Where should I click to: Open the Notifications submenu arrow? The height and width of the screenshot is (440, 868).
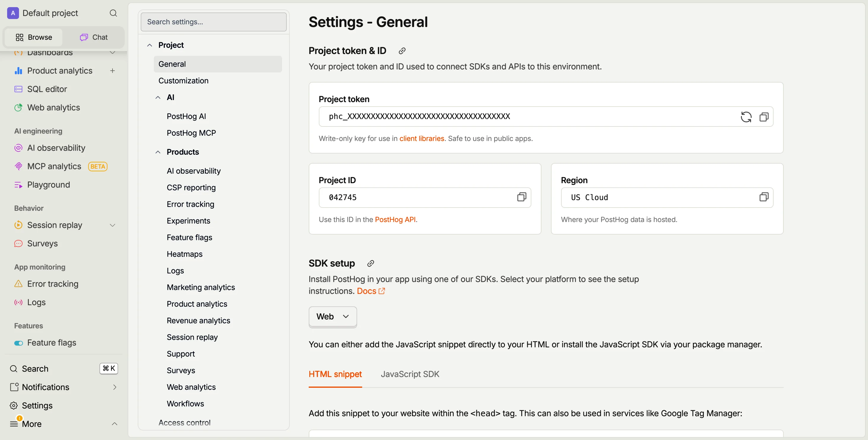click(x=115, y=387)
